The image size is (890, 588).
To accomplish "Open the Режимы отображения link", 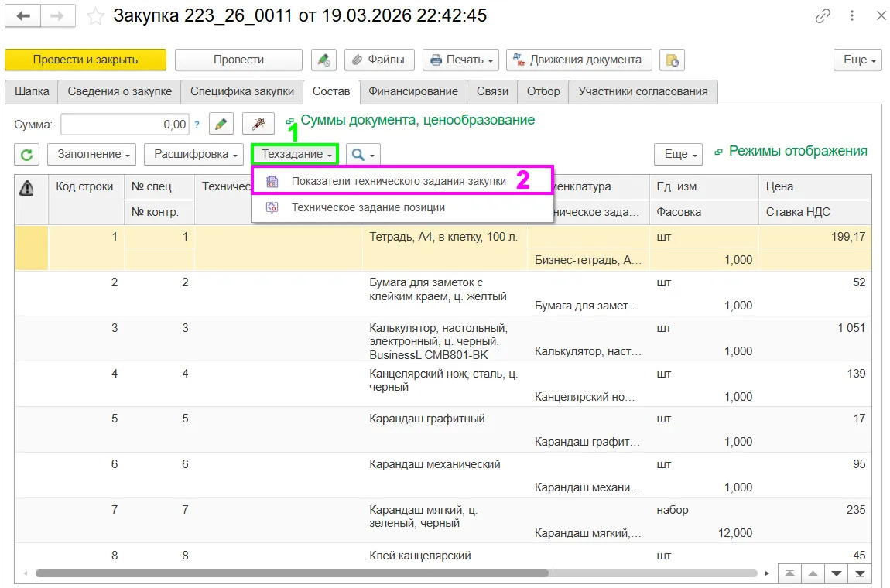I will coord(798,151).
